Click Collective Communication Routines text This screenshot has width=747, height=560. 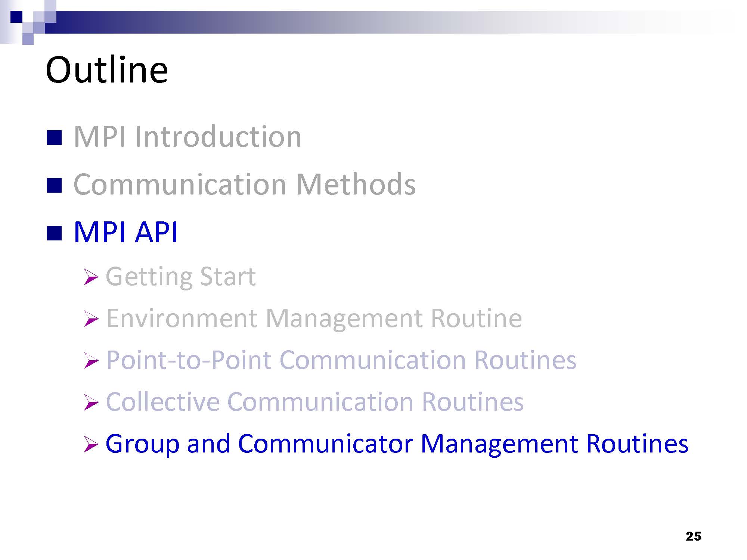pos(314,402)
